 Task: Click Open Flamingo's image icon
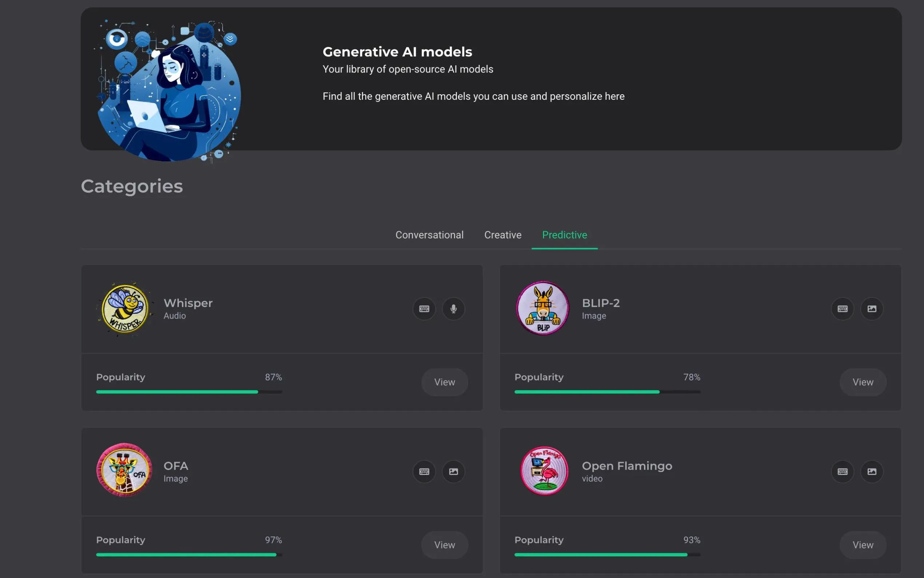(872, 471)
